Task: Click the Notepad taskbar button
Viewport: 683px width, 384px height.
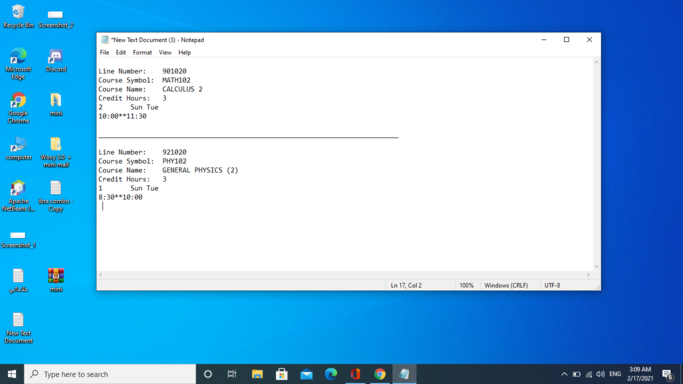Action: pos(404,374)
